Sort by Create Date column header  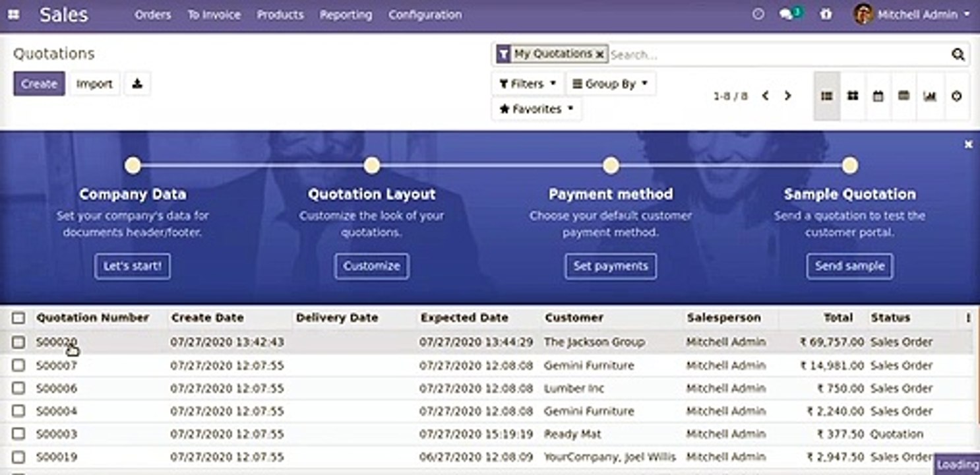point(208,318)
